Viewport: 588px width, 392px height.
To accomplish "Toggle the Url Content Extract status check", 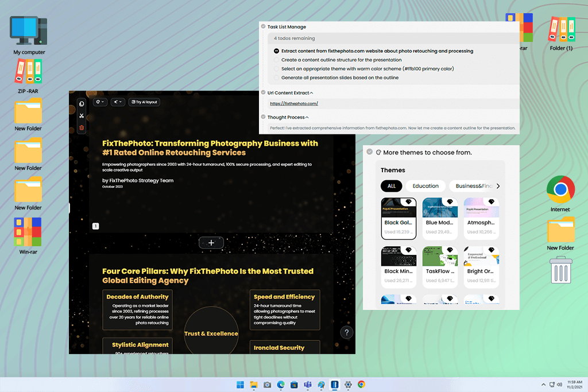I will click(263, 92).
